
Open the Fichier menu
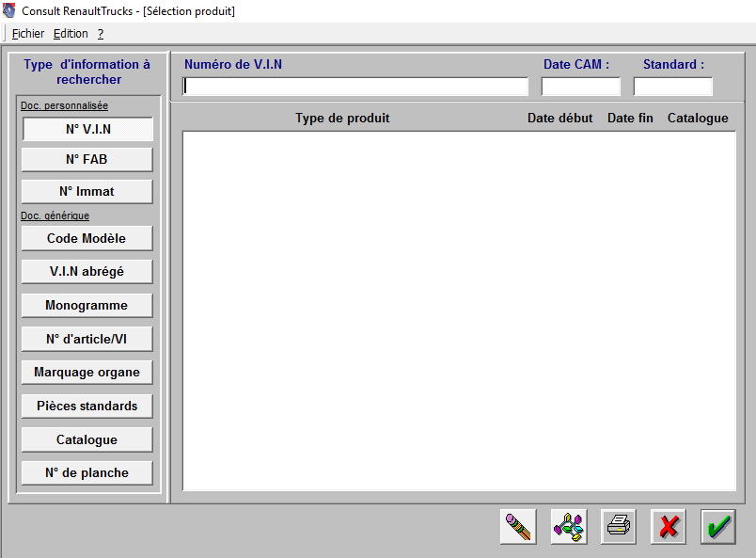coord(28,34)
